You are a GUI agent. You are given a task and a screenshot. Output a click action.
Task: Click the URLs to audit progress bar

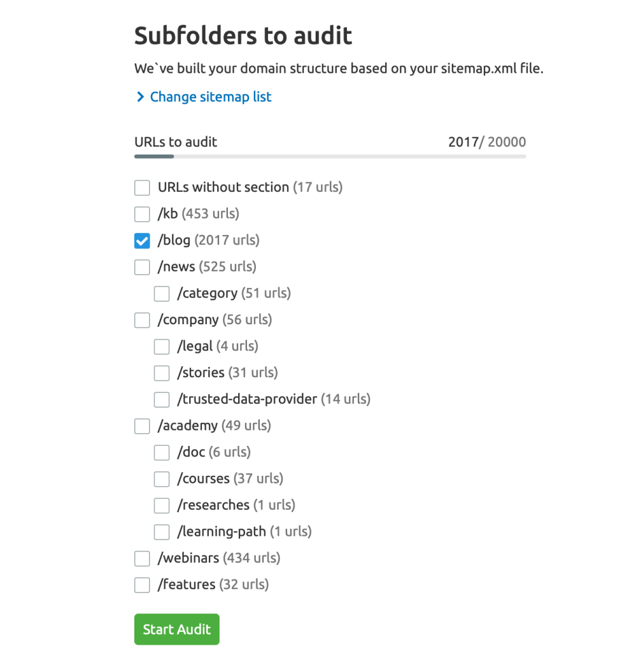click(x=330, y=155)
